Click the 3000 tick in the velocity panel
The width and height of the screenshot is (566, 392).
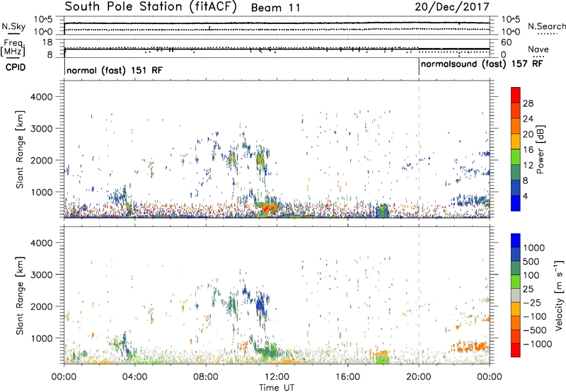pos(42,275)
